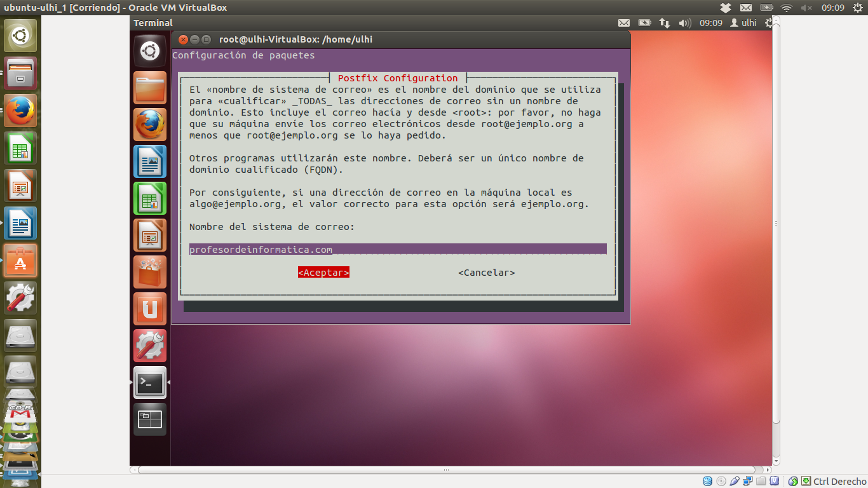Click the VirtualBox network adapters status icon
Screen dimensions: 868x488
(748, 481)
